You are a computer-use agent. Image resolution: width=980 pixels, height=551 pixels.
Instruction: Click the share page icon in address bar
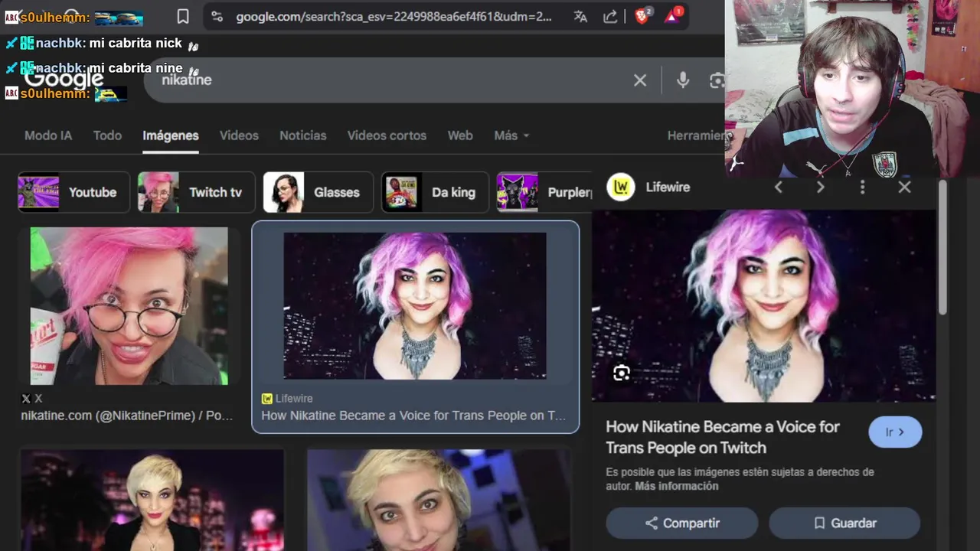[610, 16]
